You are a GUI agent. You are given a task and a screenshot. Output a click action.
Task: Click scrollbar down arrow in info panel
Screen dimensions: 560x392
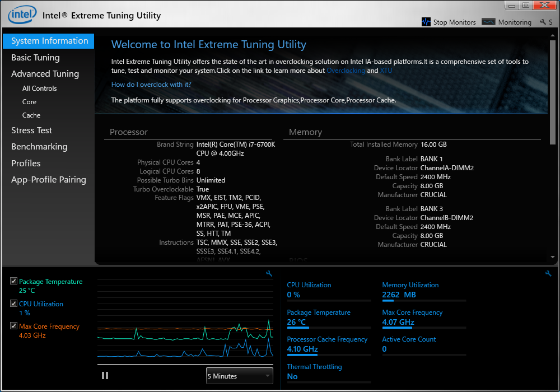coord(553,257)
